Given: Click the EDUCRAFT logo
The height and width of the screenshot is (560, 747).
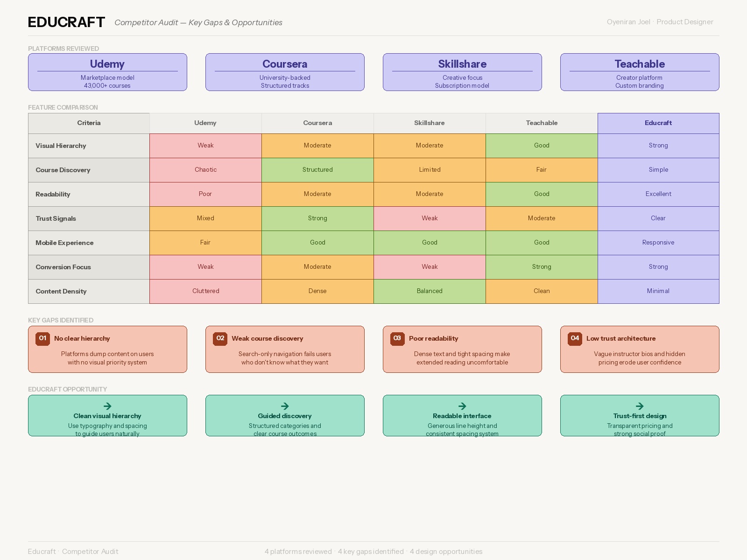Looking at the screenshot, I should (66, 22).
